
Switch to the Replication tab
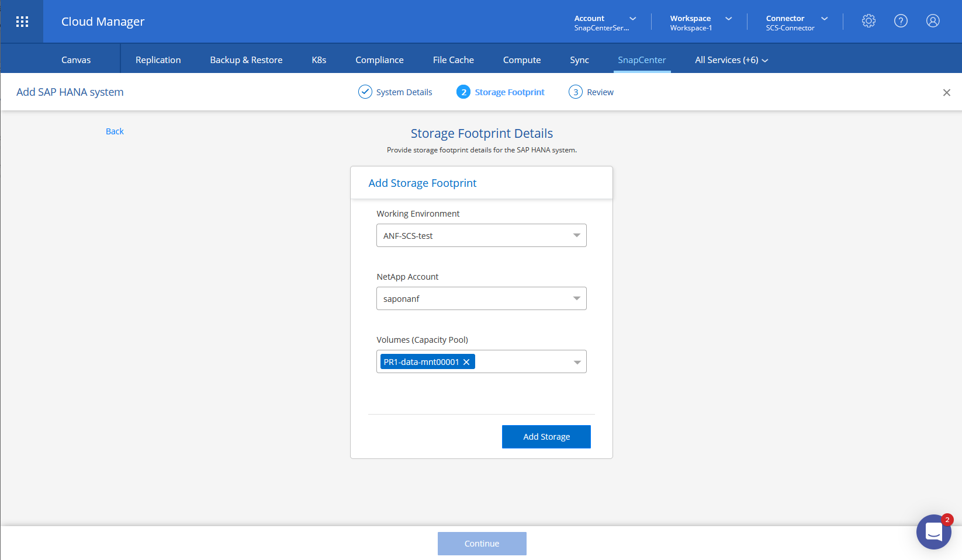click(x=158, y=60)
